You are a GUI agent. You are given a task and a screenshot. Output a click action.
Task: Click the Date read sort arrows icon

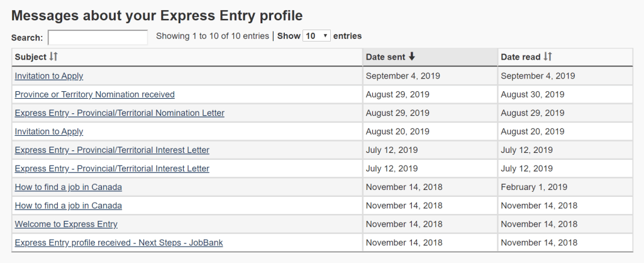548,57
